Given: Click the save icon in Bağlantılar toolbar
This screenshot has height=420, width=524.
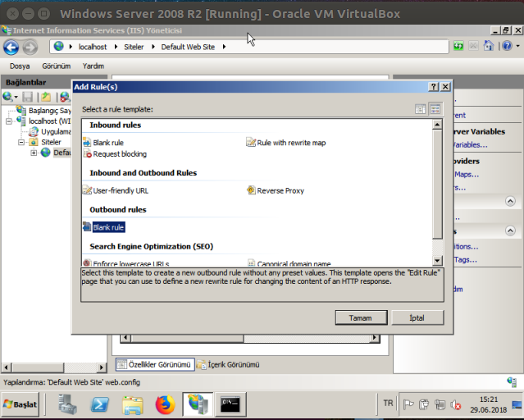Looking at the screenshot, I should coord(27,97).
